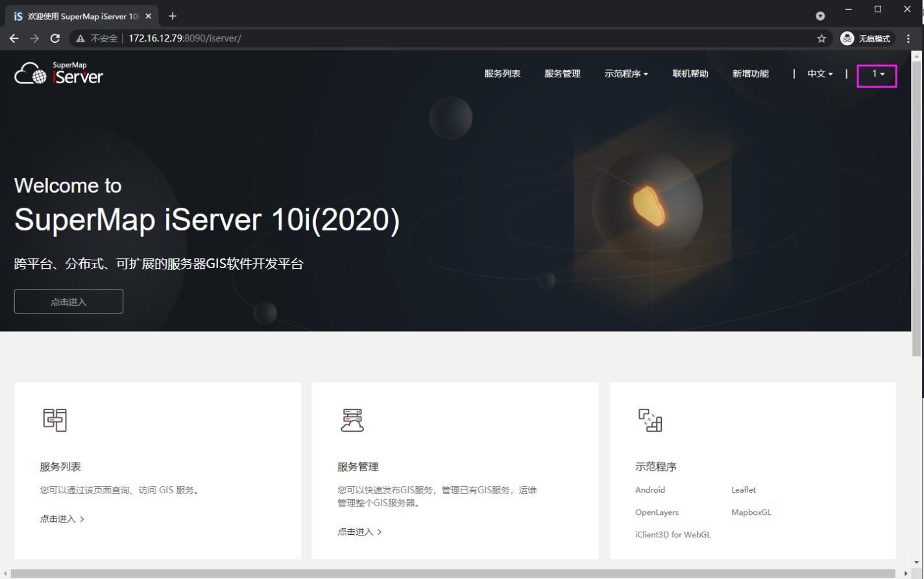Click the service list card icon

tap(55, 420)
